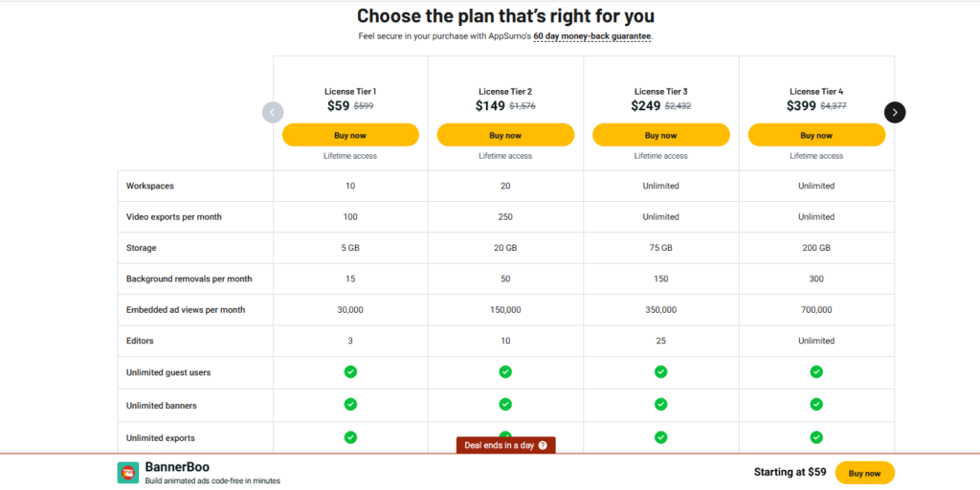The height and width of the screenshot is (490, 980).
Task: Click Tier 1 Unlimited exports checkmark
Action: tap(350, 436)
